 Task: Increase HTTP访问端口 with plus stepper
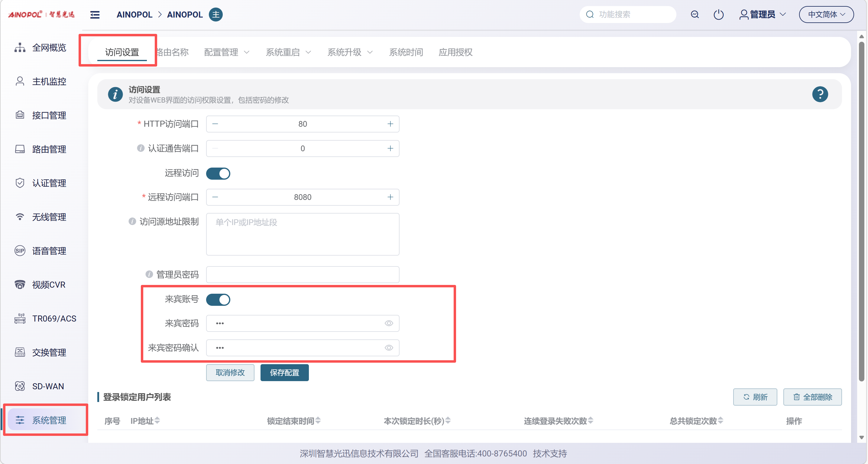390,124
